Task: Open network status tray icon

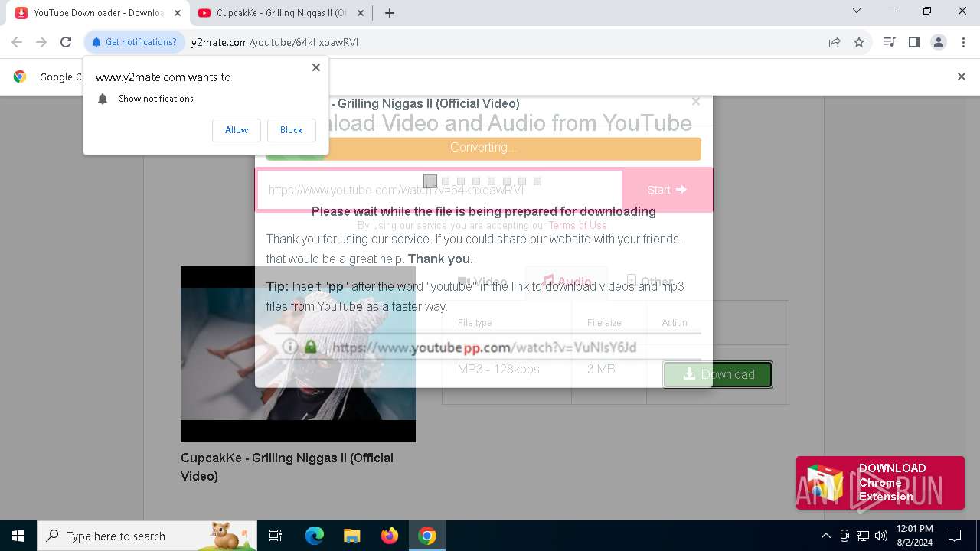Action: (863, 536)
